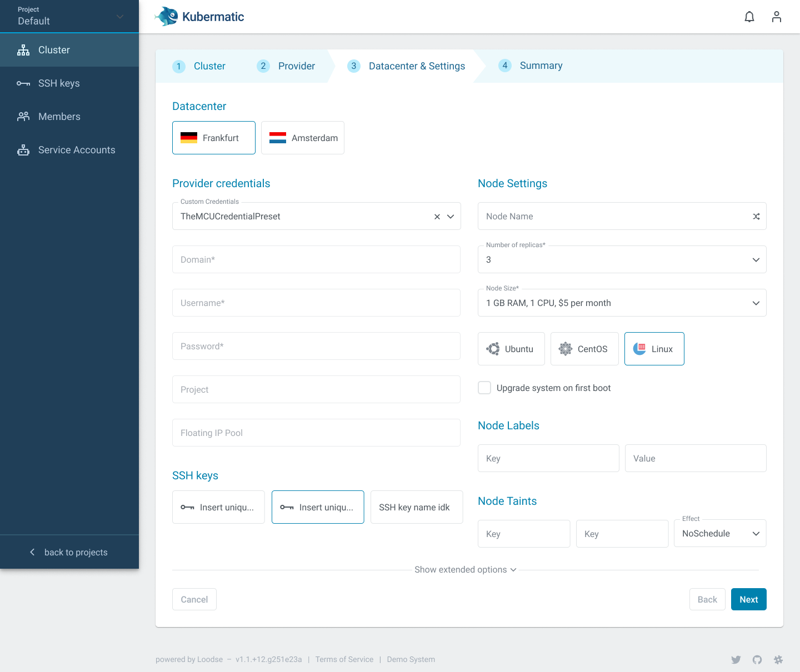This screenshot has height=672, width=800.
Task: Clear the TheMCUCredentialPreset with the X icon
Action: (437, 217)
